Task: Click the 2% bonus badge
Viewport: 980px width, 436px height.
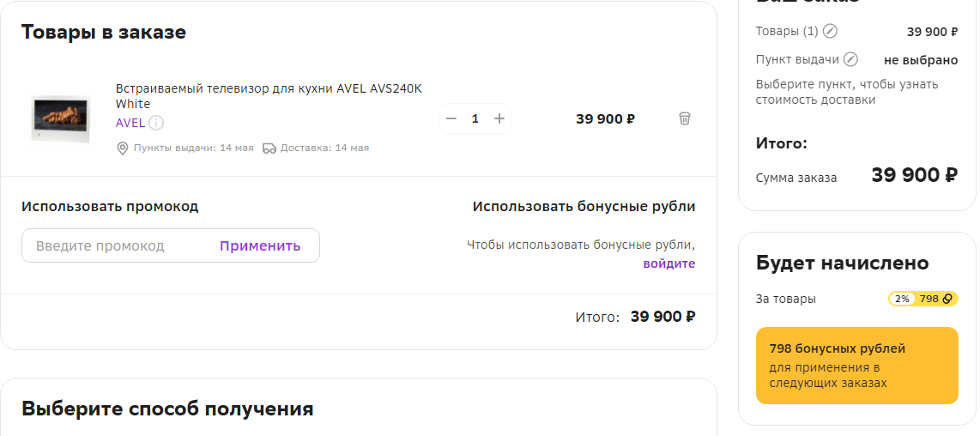Action: click(x=902, y=299)
